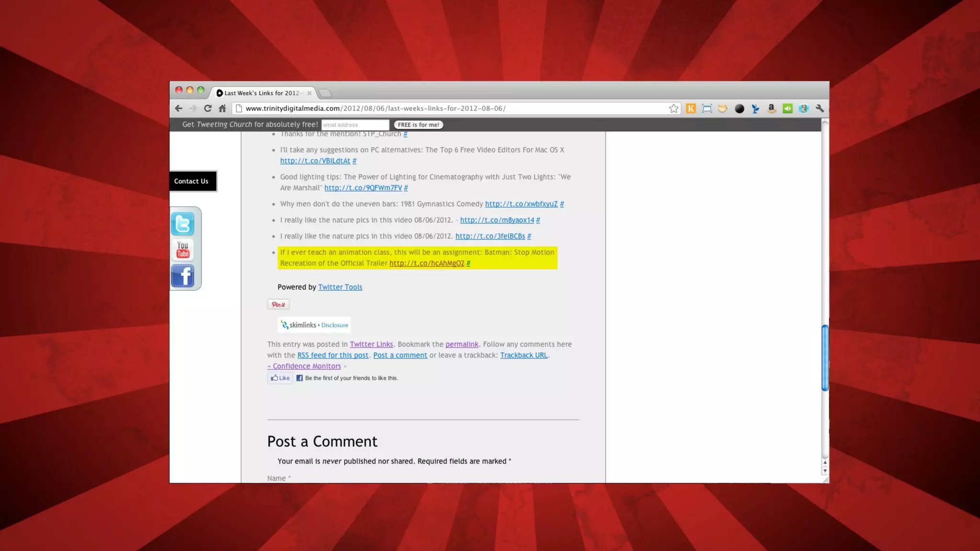The width and height of the screenshot is (980, 551).
Task: Go to the Confidence Monitors previous post
Action: (304, 366)
